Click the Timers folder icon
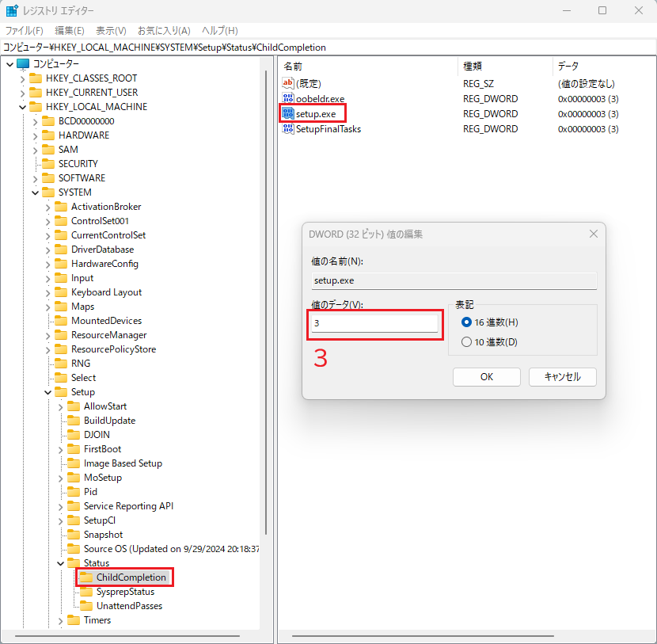 click(x=74, y=620)
